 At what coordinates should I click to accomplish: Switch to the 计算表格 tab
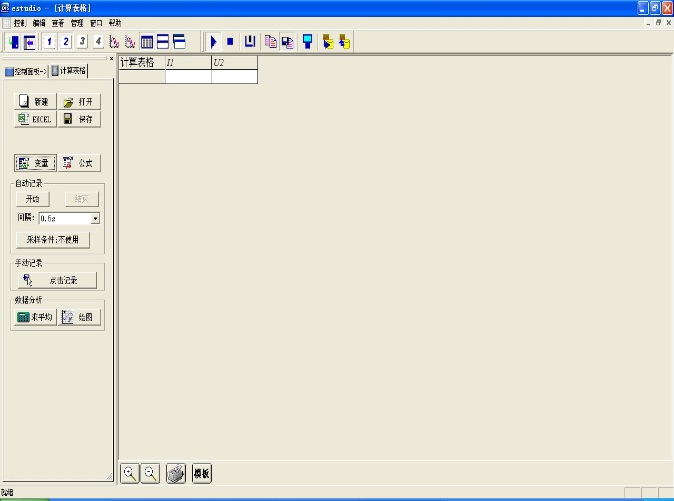(68, 71)
